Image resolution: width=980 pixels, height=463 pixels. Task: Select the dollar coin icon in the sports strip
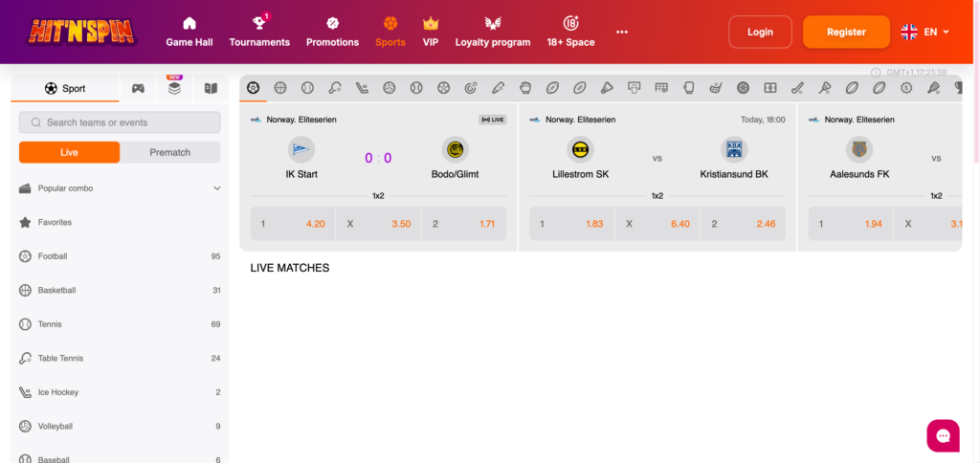click(x=906, y=88)
